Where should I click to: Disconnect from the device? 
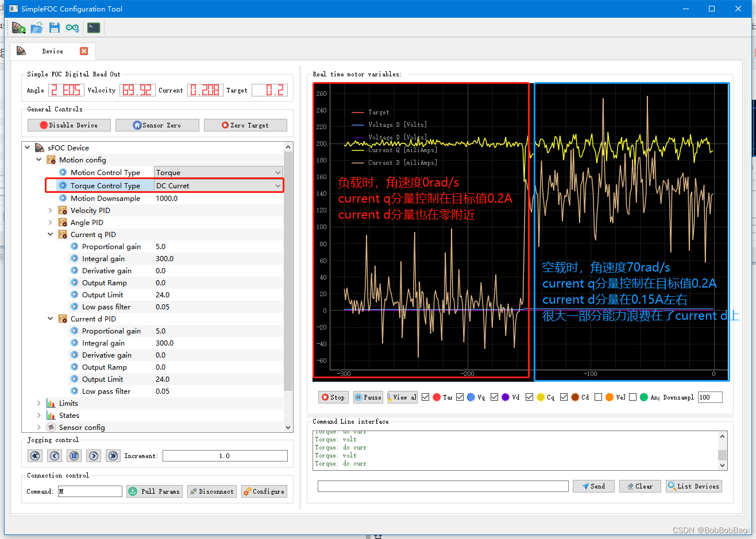click(x=212, y=491)
